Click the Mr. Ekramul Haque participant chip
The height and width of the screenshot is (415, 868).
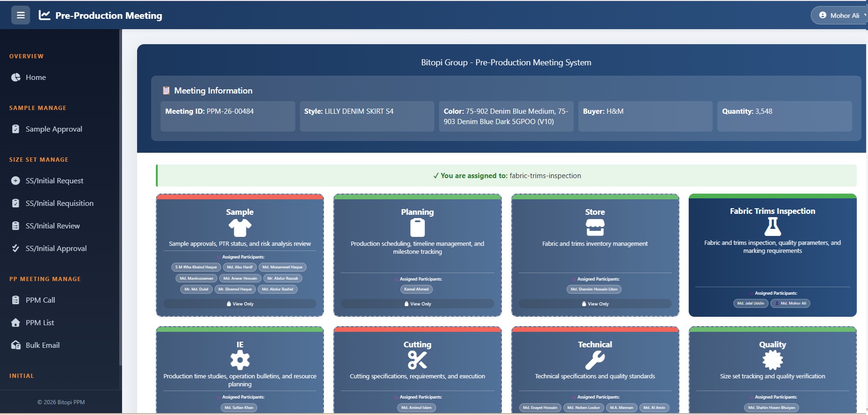click(235, 289)
